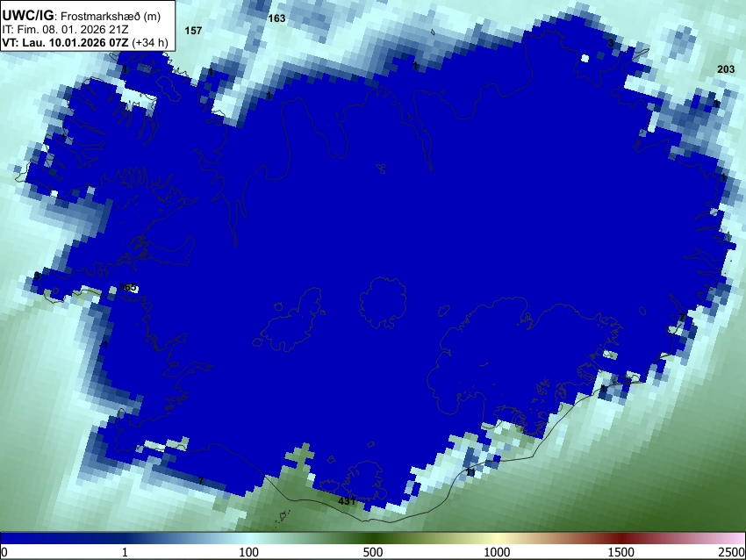Click the map value "157"
The height and width of the screenshot is (560, 746).
(193, 31)
